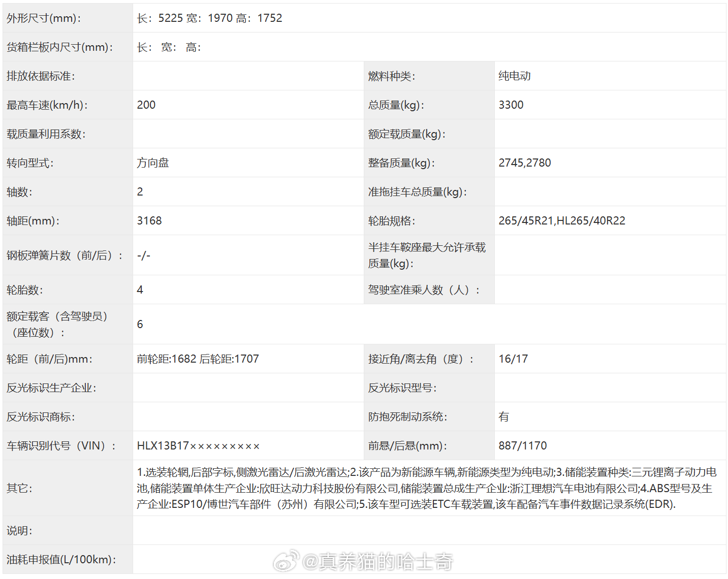728x579 pixels.
Task: Select the 轴数 label
Action: 19,192
